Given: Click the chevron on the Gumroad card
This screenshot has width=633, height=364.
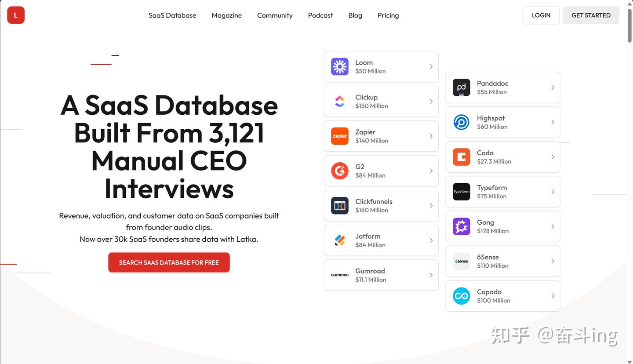Looking at the screenshot, I should (x=431, y=275).
